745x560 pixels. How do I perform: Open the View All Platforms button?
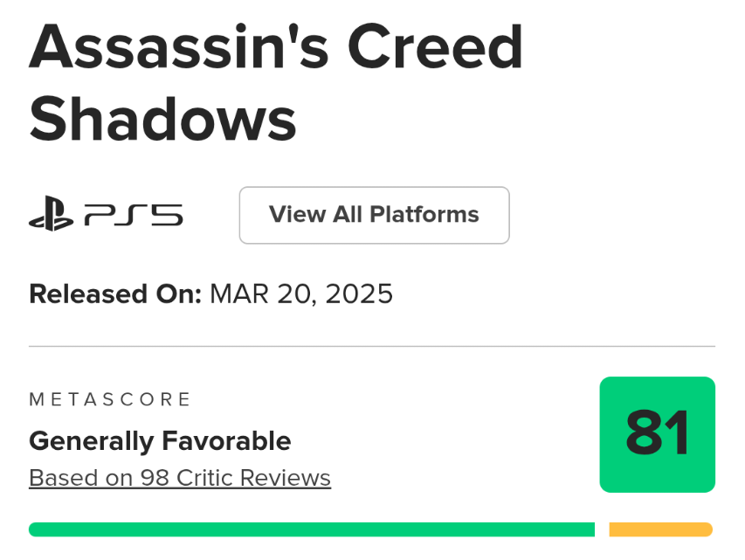coord(374,215)
